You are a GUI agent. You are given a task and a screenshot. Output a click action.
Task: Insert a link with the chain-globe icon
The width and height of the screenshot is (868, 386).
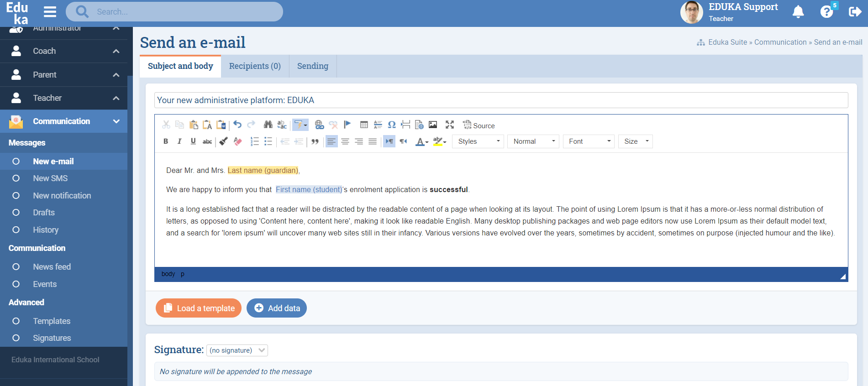click(319, 125)
